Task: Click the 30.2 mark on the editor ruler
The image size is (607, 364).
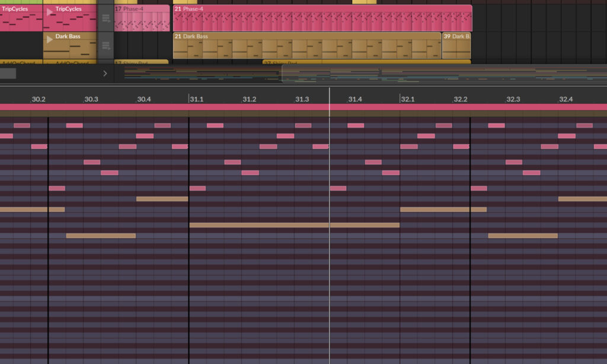Action: 39,99
